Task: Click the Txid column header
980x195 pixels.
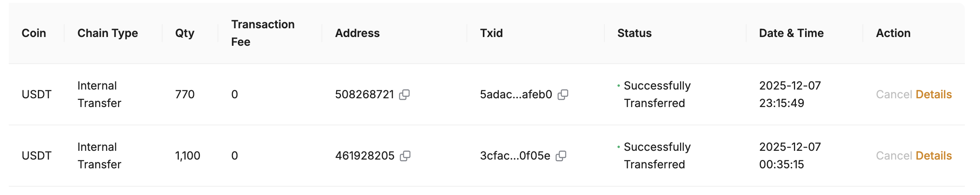Action: point(491,33)
